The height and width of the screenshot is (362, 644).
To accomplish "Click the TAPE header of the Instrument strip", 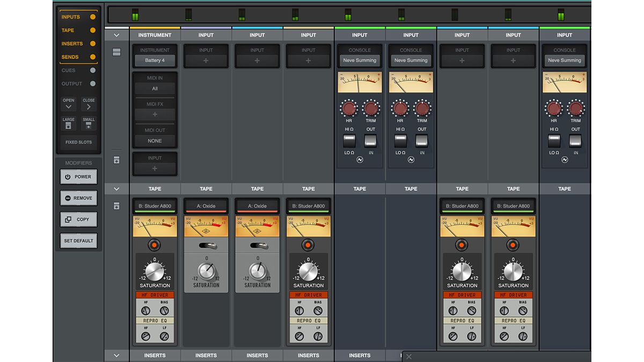I will click(x=155, y=189).
